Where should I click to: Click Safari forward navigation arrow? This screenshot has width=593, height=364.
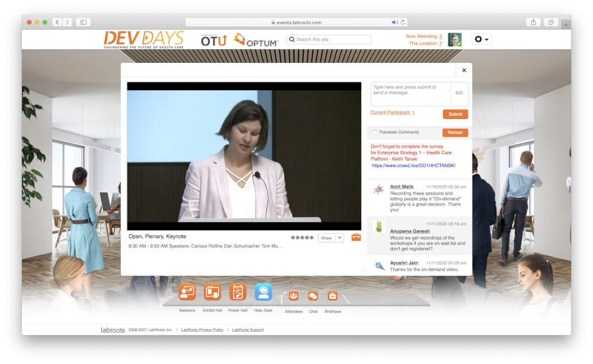(68, 23)
